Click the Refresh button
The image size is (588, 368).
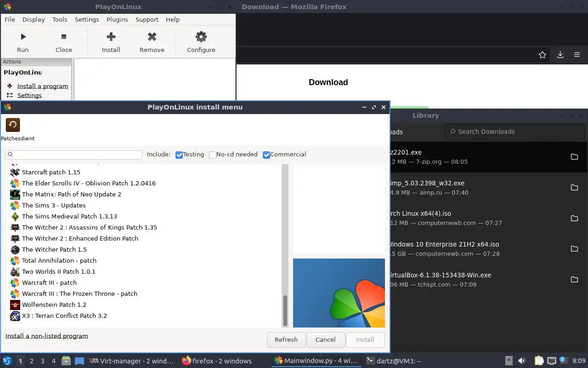[286, 339]
